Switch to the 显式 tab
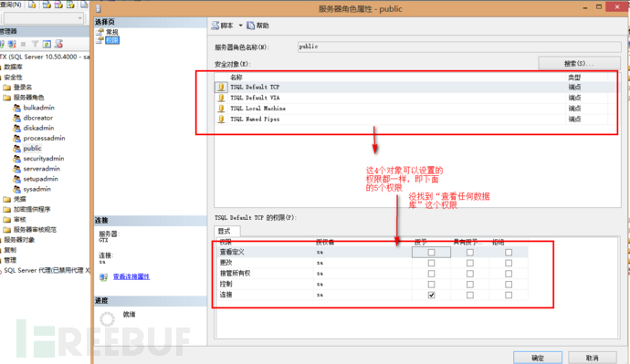 click(227, 231)
